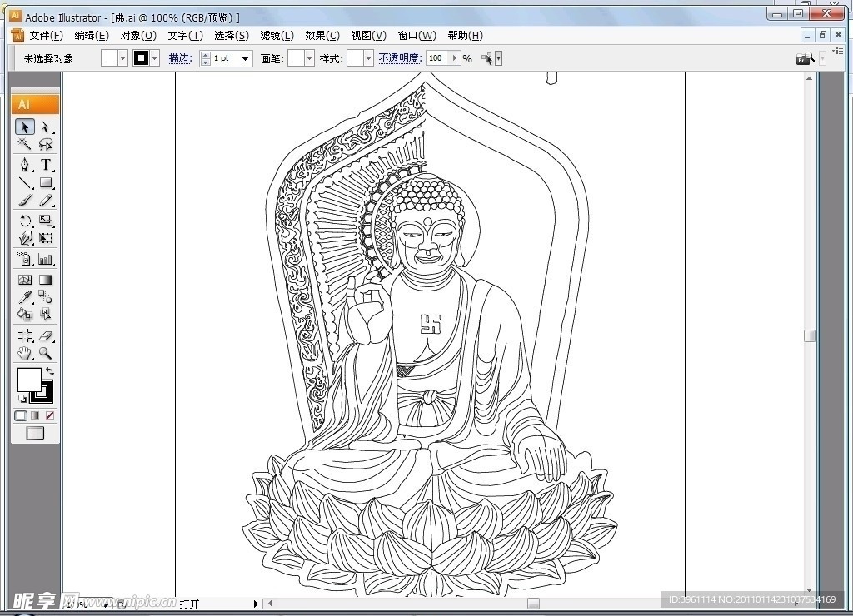853x616 pixels.
Task: Swap fill and stroke colors
Action: 49,371
